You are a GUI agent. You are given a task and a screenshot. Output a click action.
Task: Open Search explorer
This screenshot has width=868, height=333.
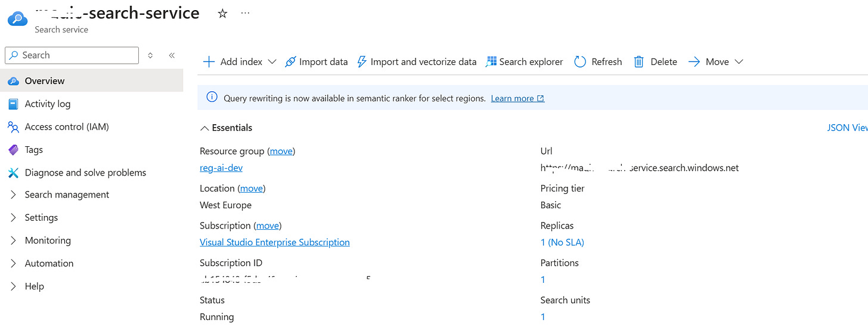pyautogui.click(x=531, y=61)
